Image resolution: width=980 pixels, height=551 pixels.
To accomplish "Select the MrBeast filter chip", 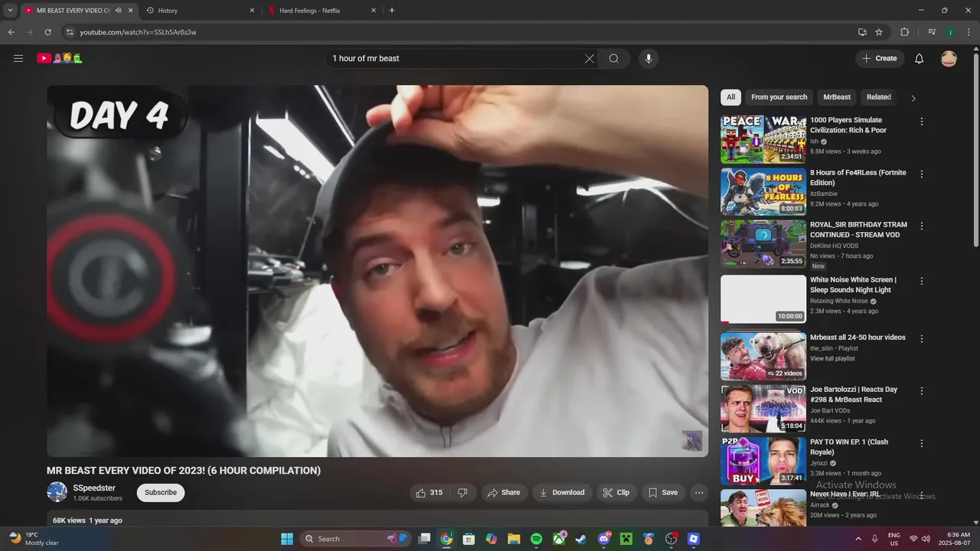I will (x=837, y=97).
